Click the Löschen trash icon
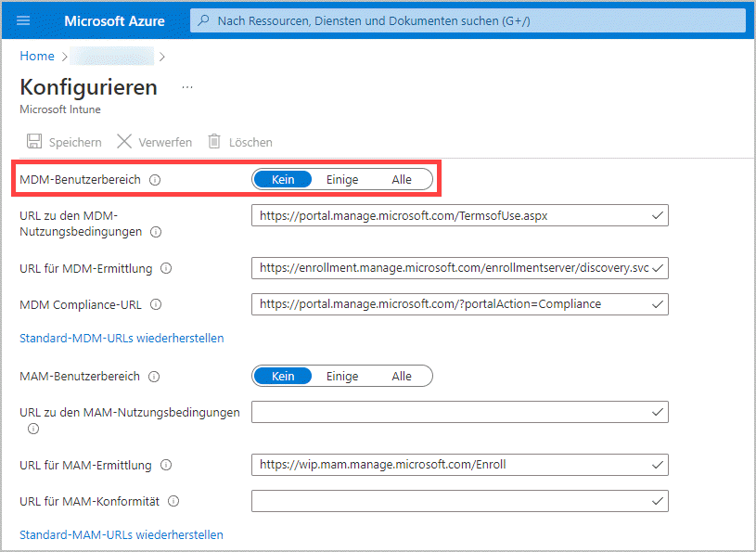The image size is (756, 552). point(214,142)
